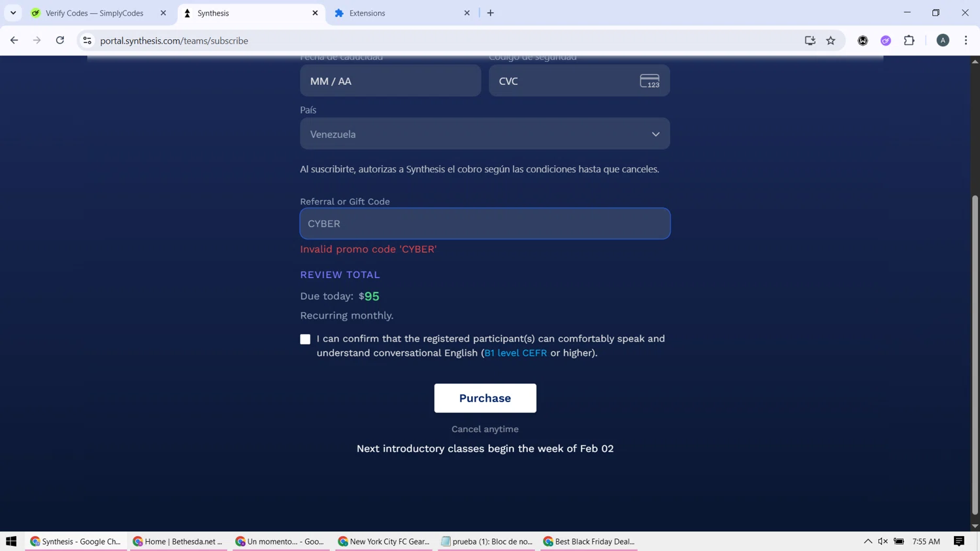
Task: Open the tab search dropdown arrow
Action: click(x=13, y=13)
